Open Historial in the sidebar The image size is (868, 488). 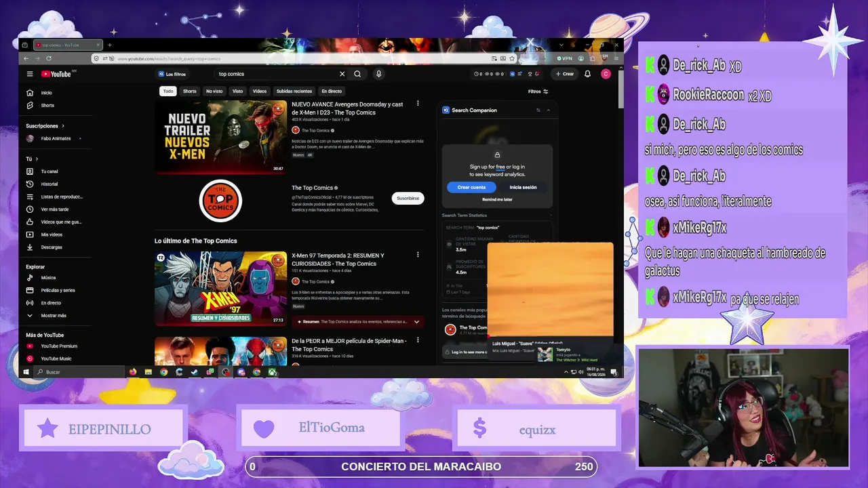(50, 184)
